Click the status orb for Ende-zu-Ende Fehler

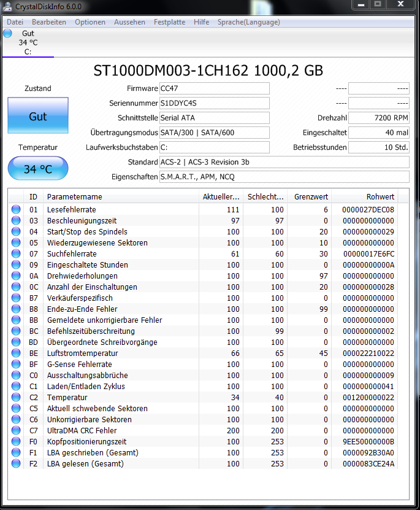coord(16,309)
